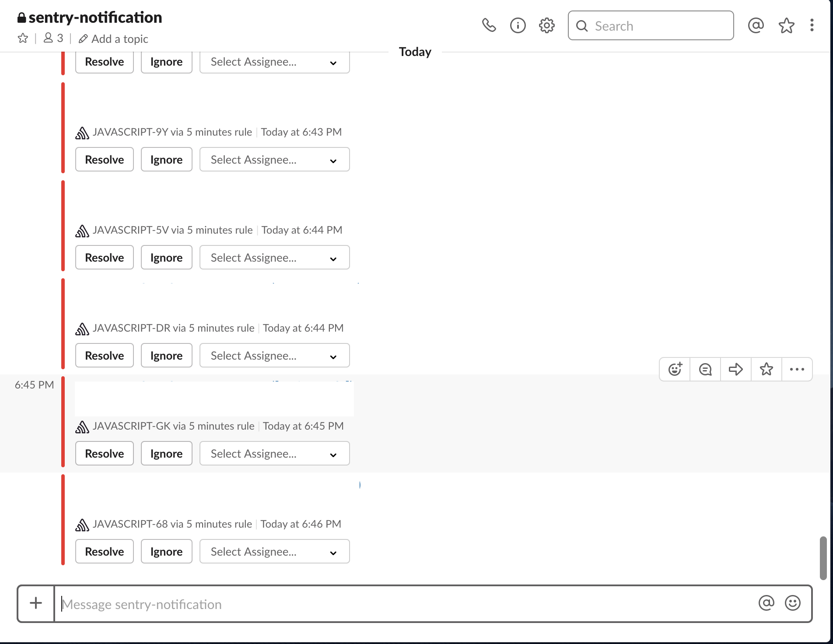The width and height of the screenshot is (833, 644).
Task: Open mentions and activity icon in header
Action: tap(756, 25)
